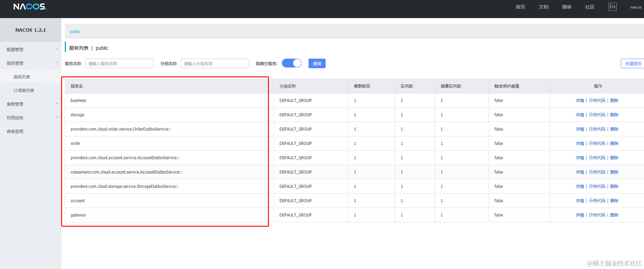Click the 创建服务 button
The height and width of the screenshot is (269, 644).
click(x=633, y=63)
